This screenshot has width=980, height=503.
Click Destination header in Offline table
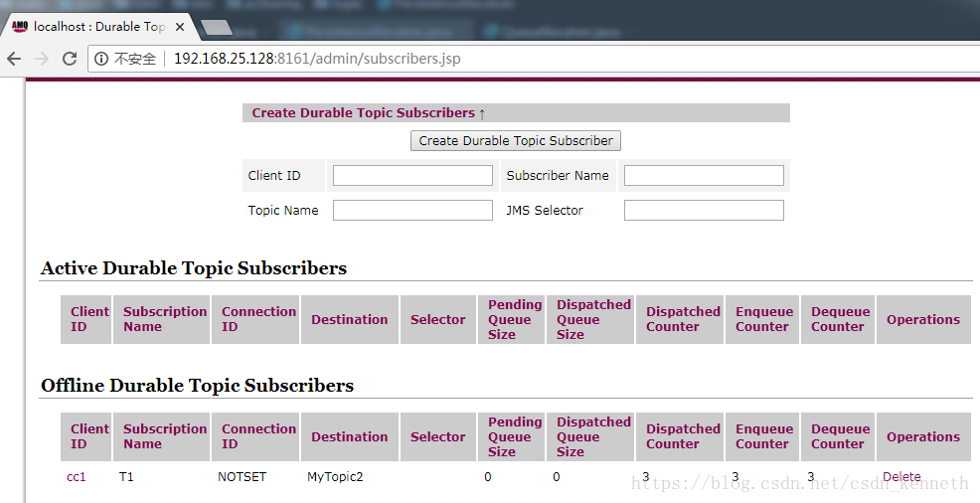pos(350,436)
